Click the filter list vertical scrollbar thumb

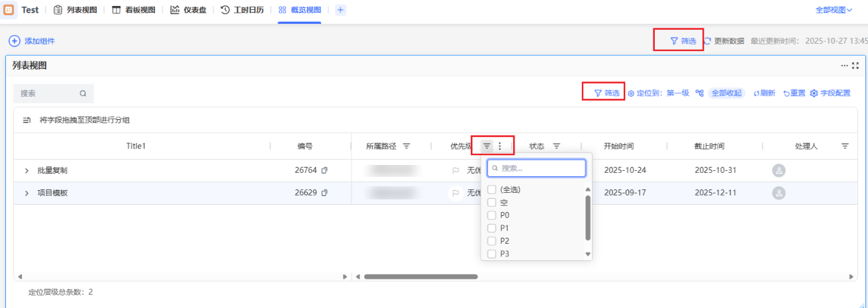pos(588,217)
